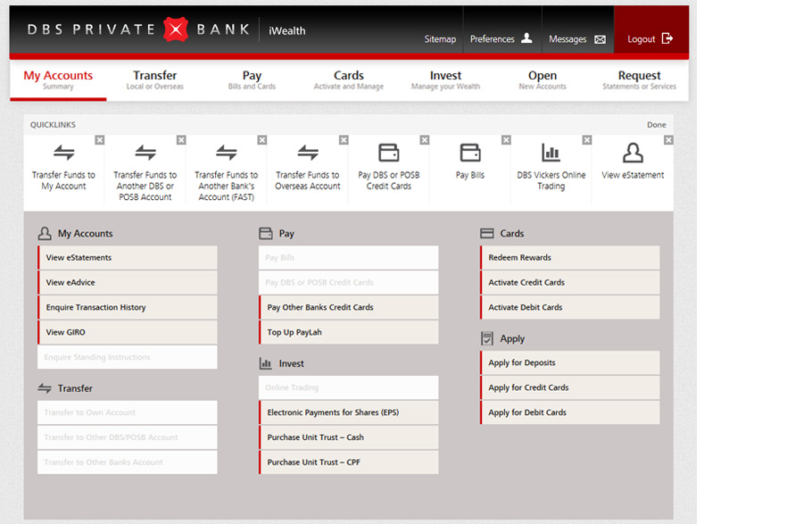The height and width of the screenshot is (524, 812).
Task: Open the Transfer Local or Overseas tab
Action: click(x=155, y=79)
